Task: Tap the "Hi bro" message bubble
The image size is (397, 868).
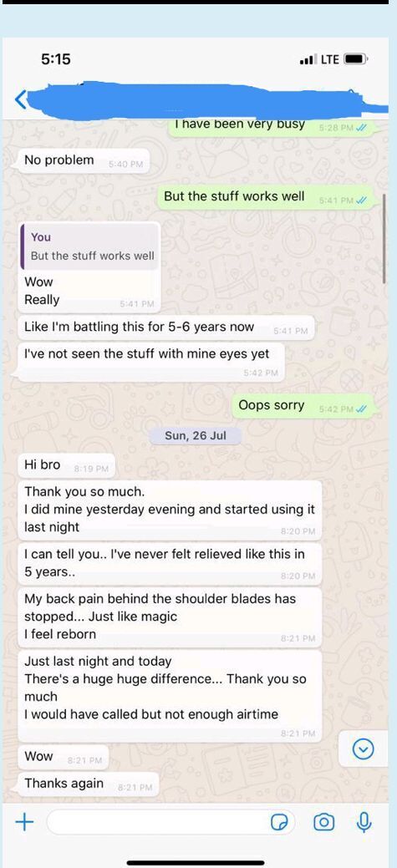Action: click(x=66, y=465)
